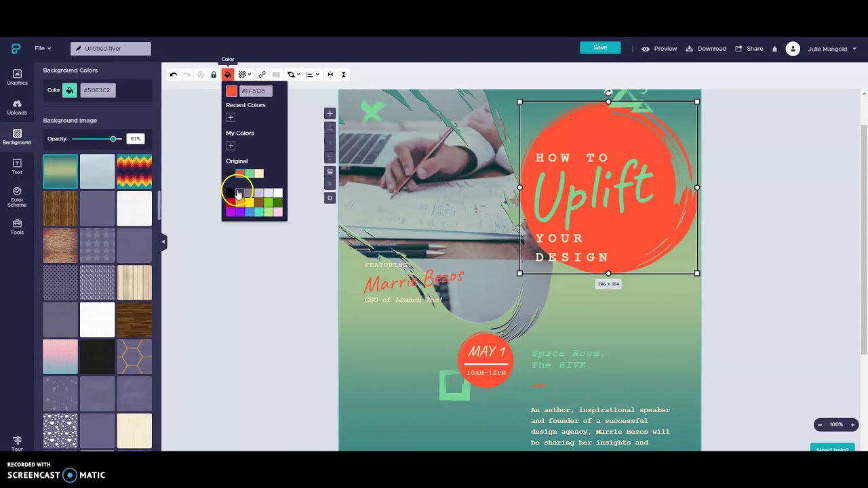Click the gear settings icon beside canvas

330,198
